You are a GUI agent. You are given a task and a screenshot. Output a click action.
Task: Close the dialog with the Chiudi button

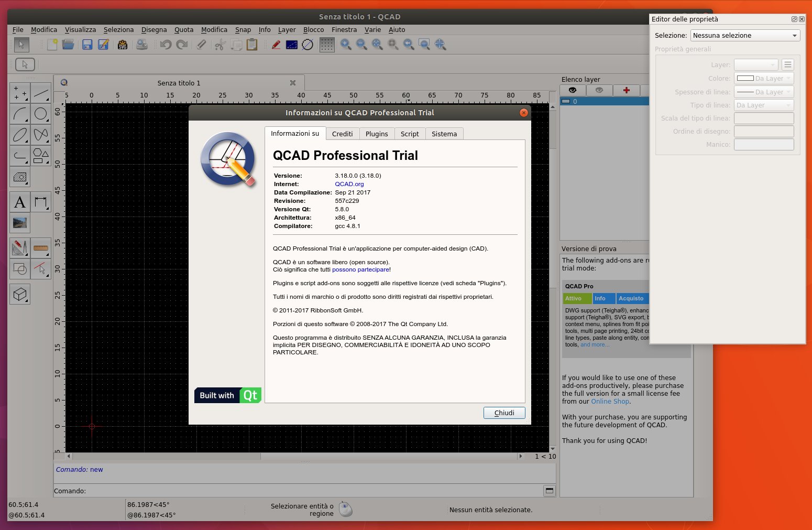[504, 413]
